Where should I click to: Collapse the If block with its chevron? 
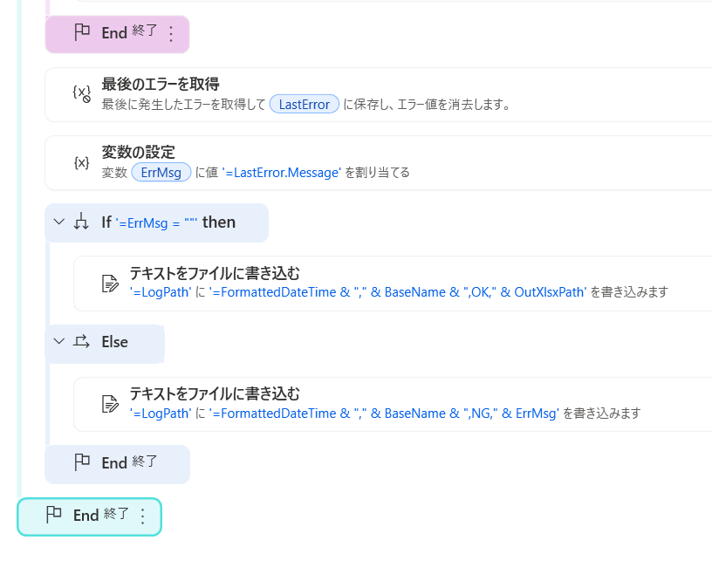[x=58, y=222]
